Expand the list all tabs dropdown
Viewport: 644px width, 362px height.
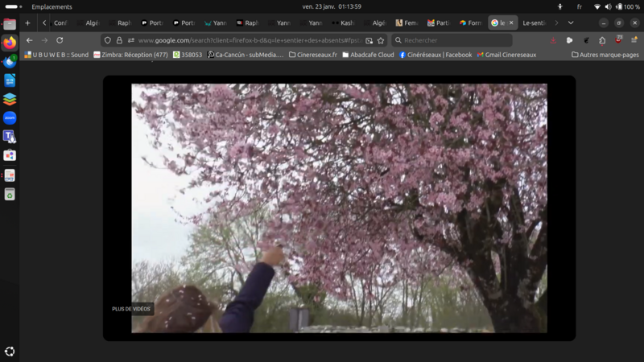tap(571, 23)
